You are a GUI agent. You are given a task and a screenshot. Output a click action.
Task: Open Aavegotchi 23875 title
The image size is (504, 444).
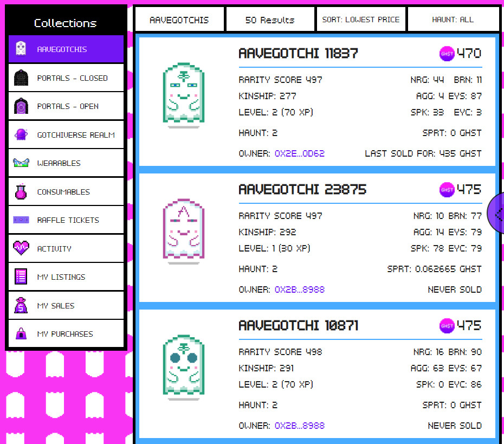tap(302, 189)
